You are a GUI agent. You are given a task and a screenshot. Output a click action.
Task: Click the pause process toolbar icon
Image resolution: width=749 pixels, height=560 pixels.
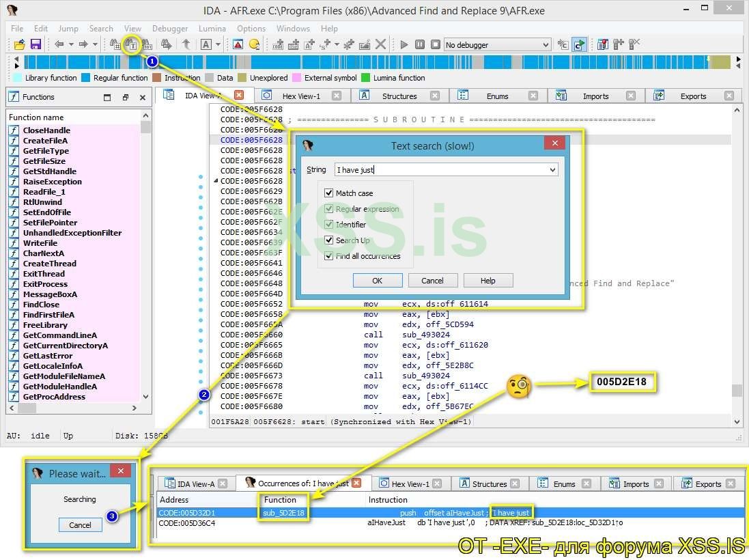coord(420,44)
